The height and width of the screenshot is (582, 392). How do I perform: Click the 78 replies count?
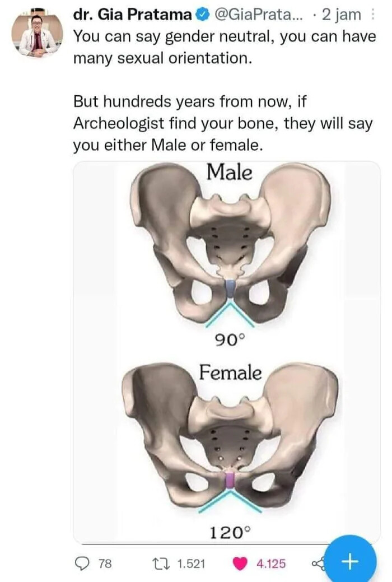[105, 564]
